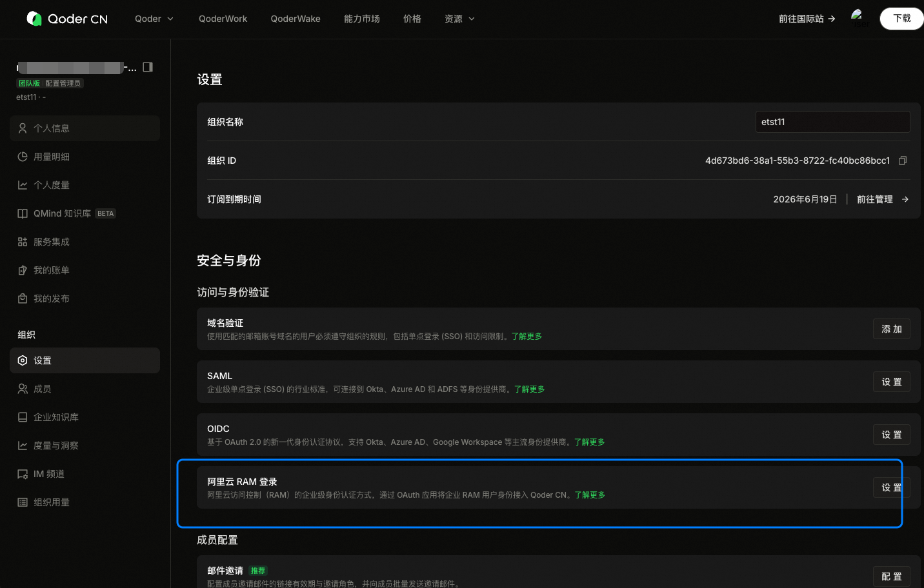Copy the organization ID with copy icon
This screenshot has height=588, width=924.
[x=903, y=161]
